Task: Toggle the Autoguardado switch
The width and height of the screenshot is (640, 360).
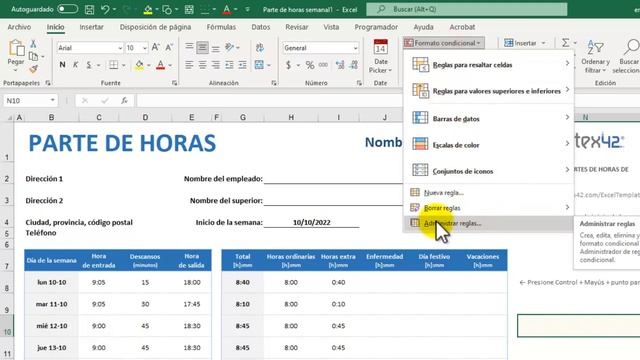Action: pos(67,9)
